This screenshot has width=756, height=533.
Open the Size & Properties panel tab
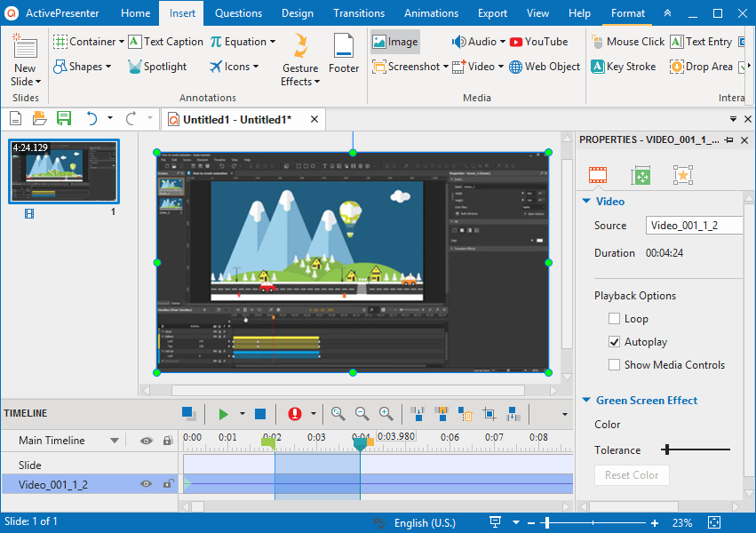click(641, 175)
